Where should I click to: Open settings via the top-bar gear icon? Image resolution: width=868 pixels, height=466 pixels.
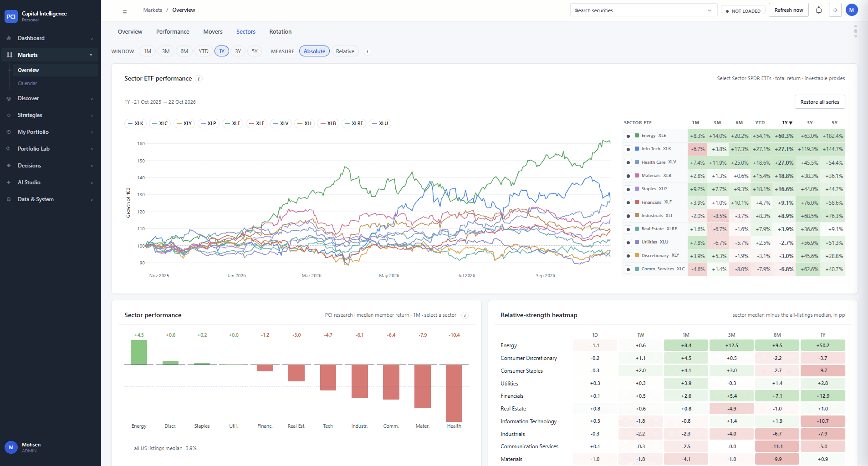[835, 10]
